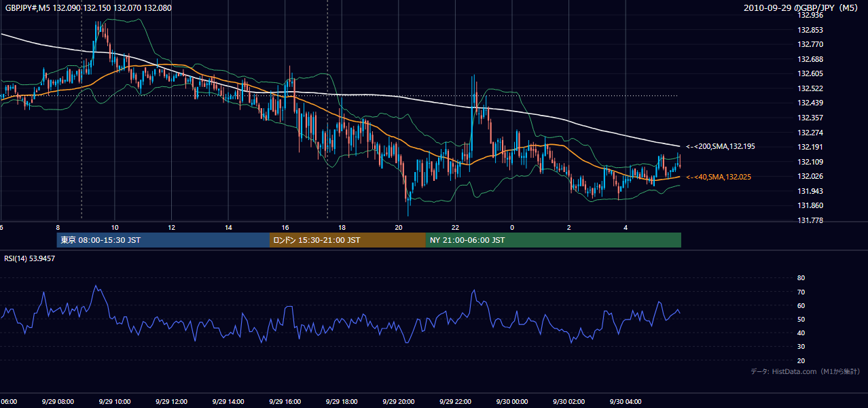Click RSI scale level 40
The image size is (868, 408).
coord(801,333)
